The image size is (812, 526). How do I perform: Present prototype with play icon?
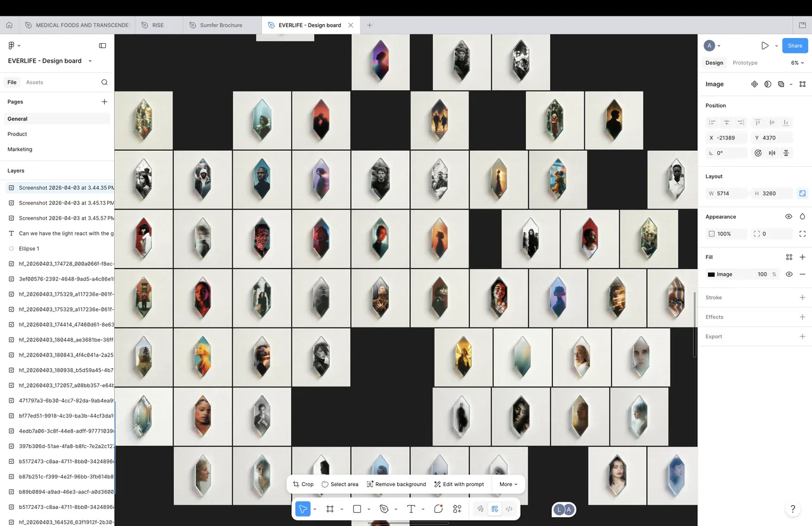pyautogui.click(x=765, y=46)
